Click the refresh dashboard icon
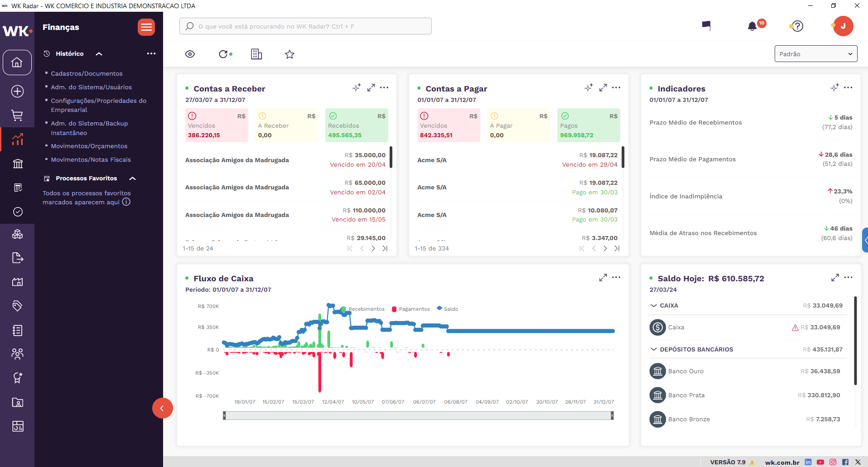868x467 pixels. click(x=223, y=54)
